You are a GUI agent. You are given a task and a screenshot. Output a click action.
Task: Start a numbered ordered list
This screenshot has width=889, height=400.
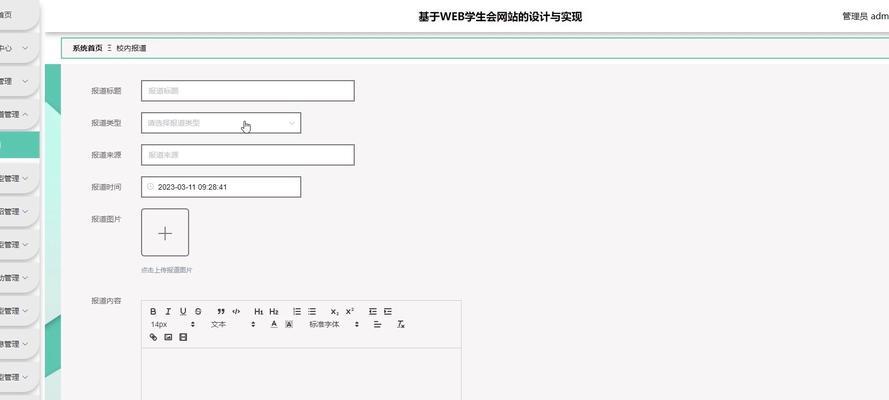[297, 312]
